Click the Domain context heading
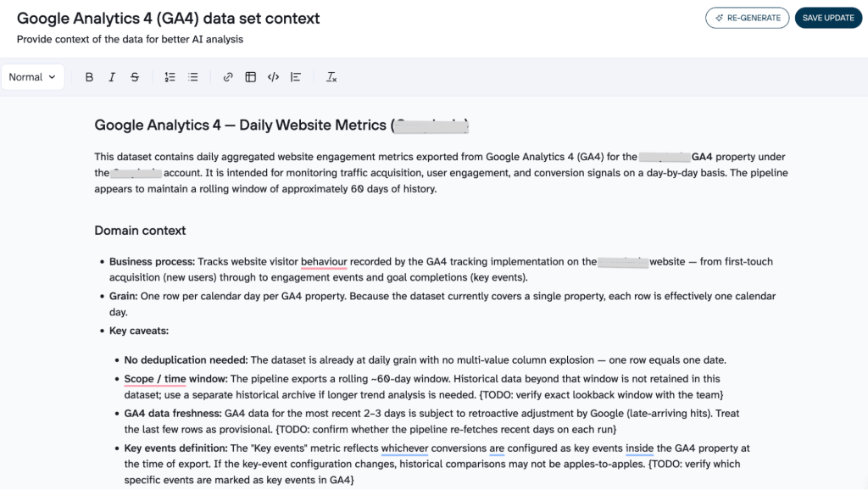The height and width of the screenshot is (490, 868). (x=140, y=231)
